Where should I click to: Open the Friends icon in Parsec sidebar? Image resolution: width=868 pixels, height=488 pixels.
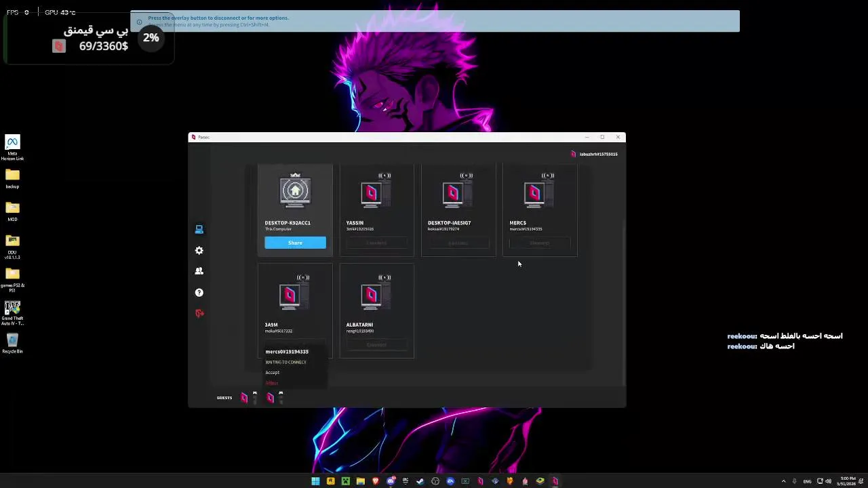199,271
